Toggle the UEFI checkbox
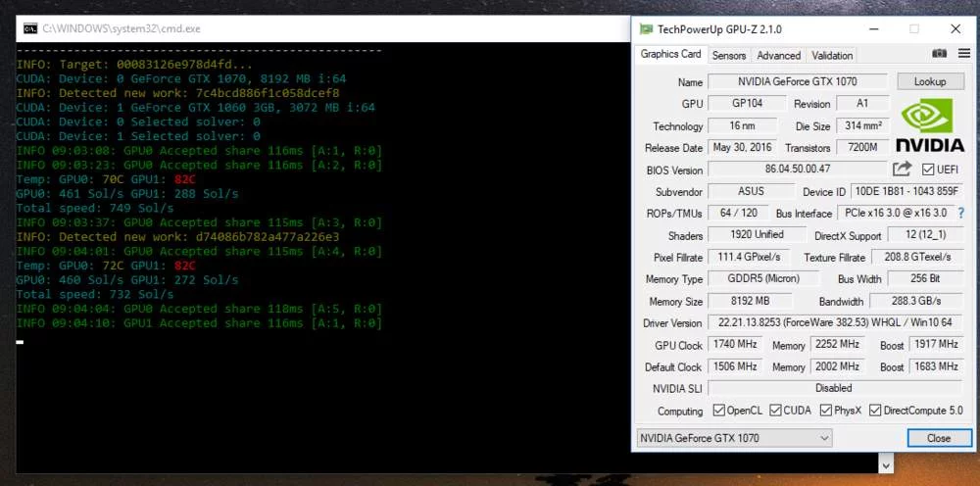The height and width of the screenshot is (486, 980). [x=927, y=170]
